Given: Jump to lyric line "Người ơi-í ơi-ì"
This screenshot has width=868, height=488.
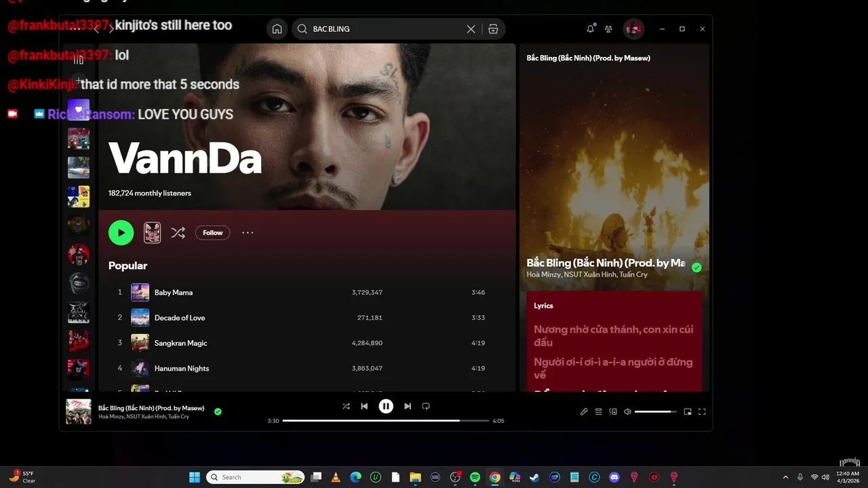Looking at the screenshot, I should pos(613,368).
